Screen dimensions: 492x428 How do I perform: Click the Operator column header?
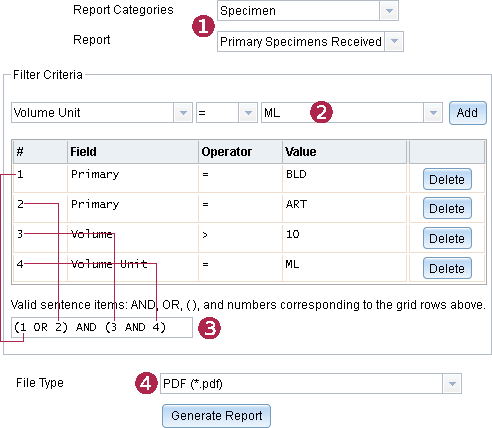coord(240,152)
